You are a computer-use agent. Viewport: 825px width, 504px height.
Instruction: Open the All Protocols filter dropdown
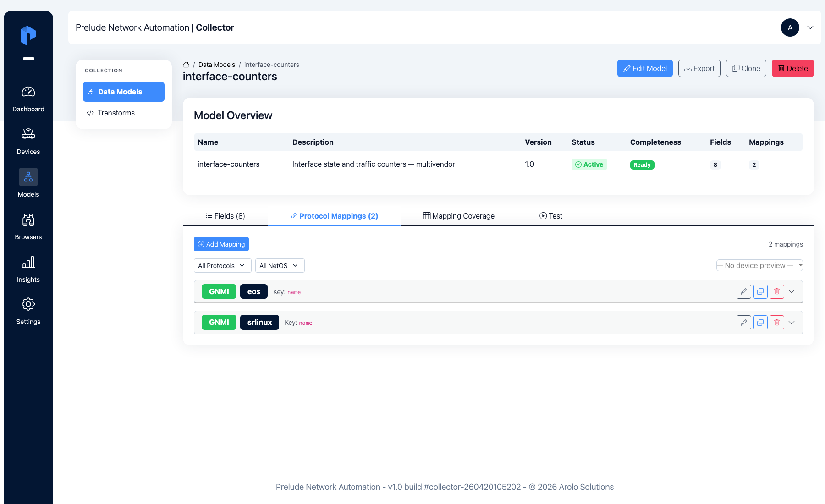pos(222,266)
